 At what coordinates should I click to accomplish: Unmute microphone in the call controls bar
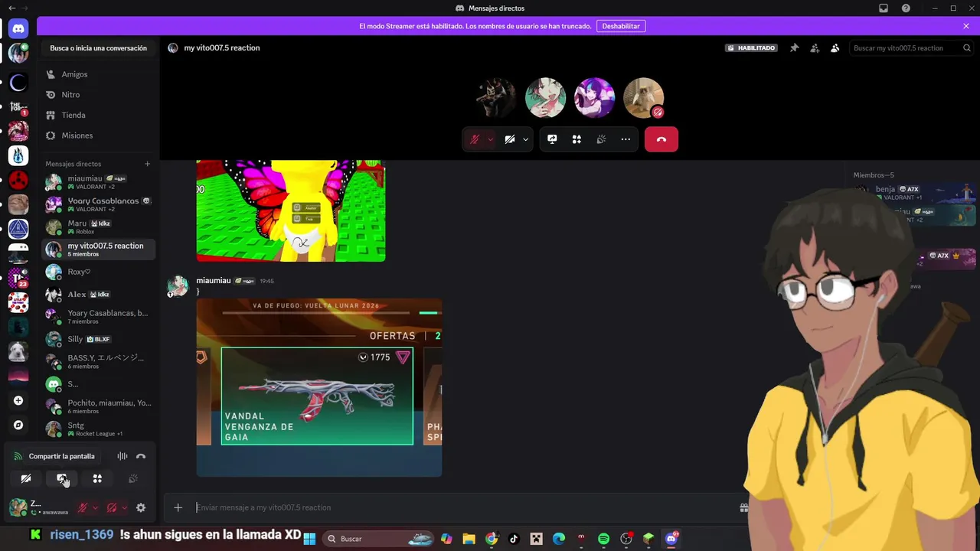pos(475,139)
